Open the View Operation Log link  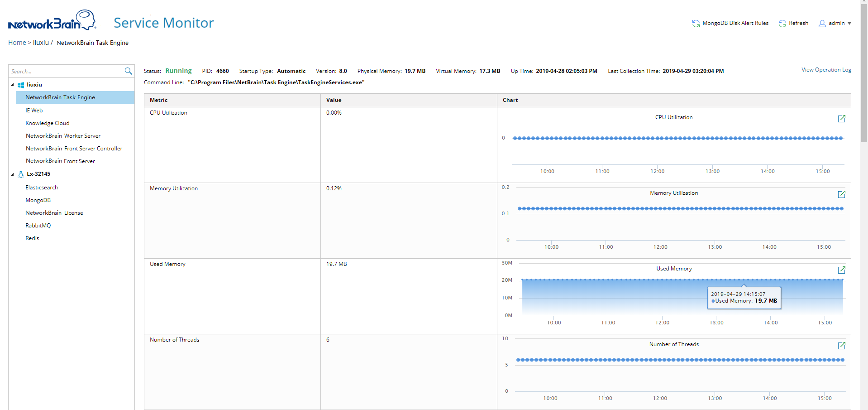pos(826,70)
